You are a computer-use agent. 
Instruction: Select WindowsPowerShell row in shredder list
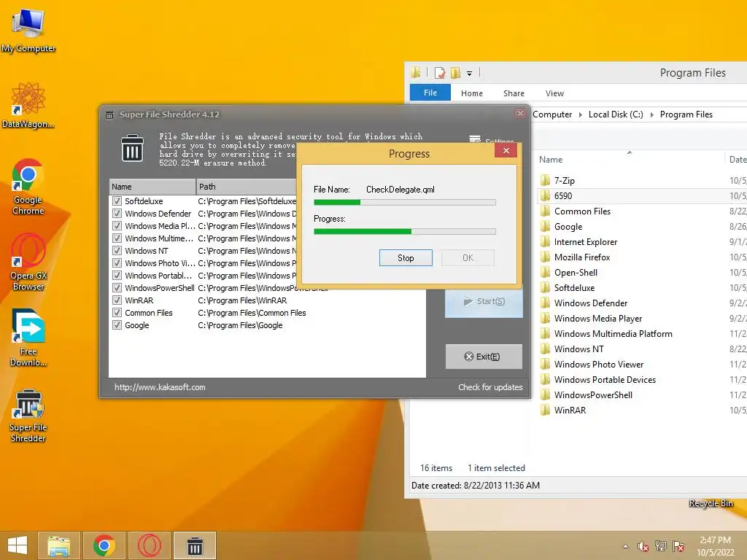[x=267, y=287]
